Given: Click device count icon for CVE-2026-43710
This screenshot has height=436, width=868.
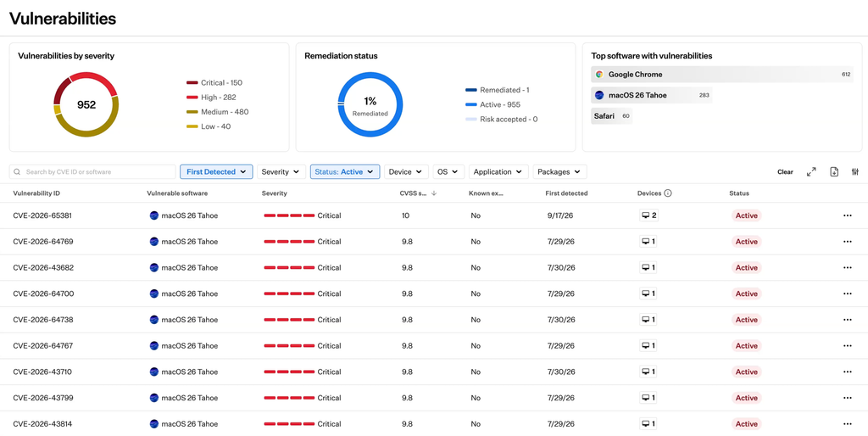Looking at the screenshot, I should (648, 372).
